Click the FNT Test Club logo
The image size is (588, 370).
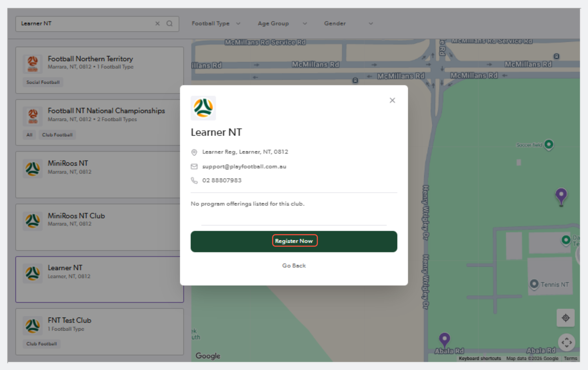(x=33, y=326)
